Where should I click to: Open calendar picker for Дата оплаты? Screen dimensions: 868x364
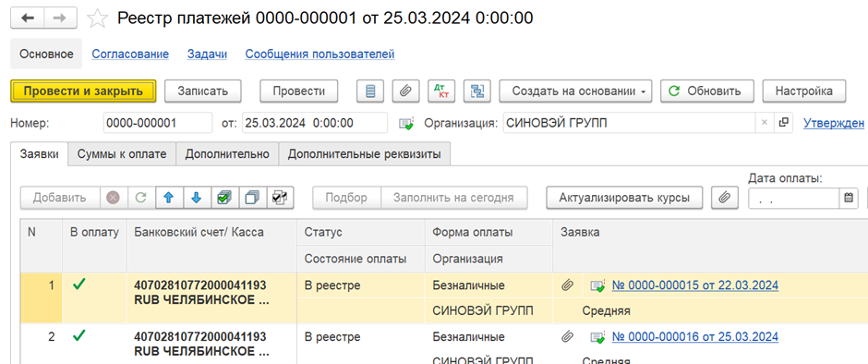[848, 198]
